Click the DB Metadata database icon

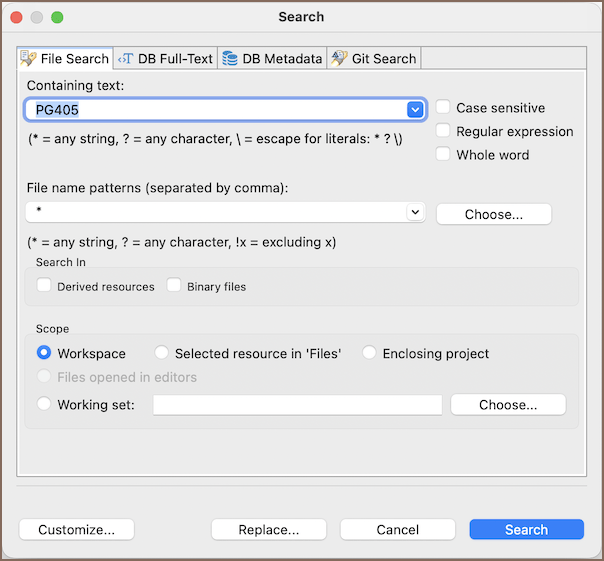230,59
